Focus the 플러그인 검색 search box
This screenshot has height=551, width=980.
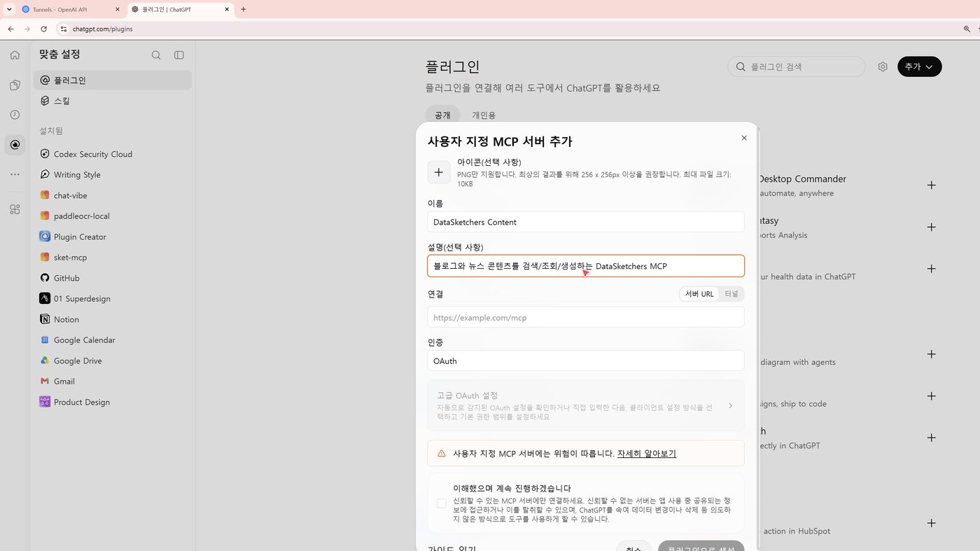(x=797, y=67)
